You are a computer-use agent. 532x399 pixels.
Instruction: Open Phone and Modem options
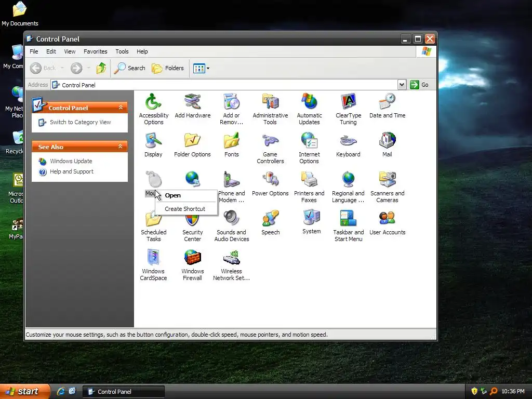(x=231, y=187)
